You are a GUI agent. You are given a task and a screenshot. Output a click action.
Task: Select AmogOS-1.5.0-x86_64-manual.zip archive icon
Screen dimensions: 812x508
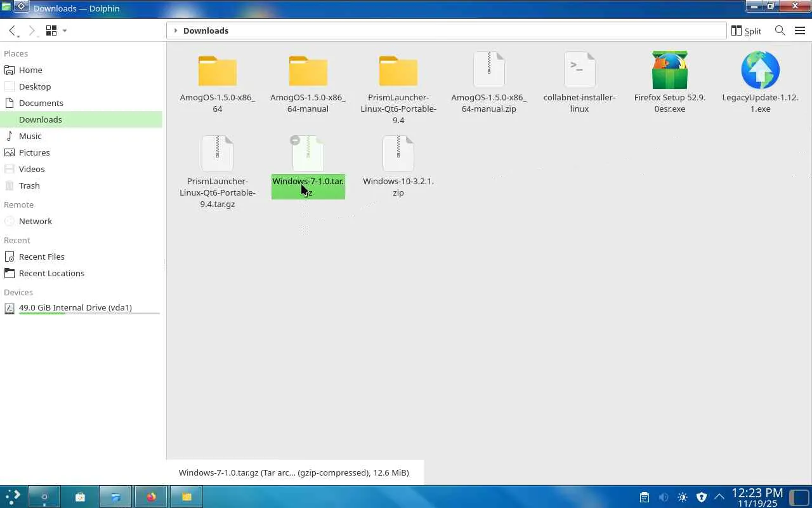click(489, 70)
